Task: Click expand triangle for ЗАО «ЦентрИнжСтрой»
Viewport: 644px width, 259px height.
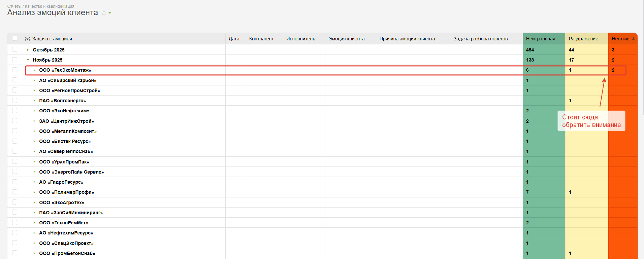Action: [x=34, y=121]
